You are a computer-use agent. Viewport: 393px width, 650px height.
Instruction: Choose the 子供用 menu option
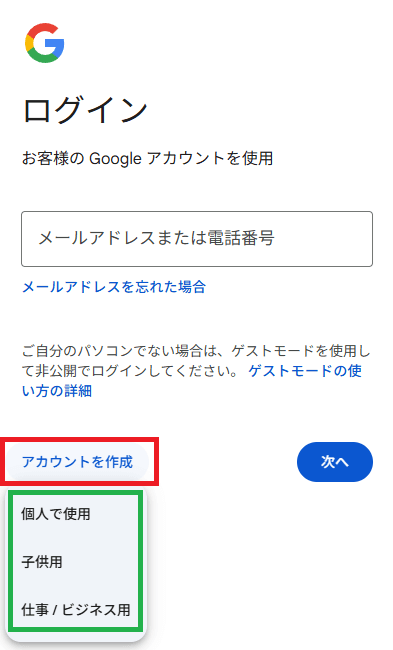pyautogui.click(x=75, y=562)
